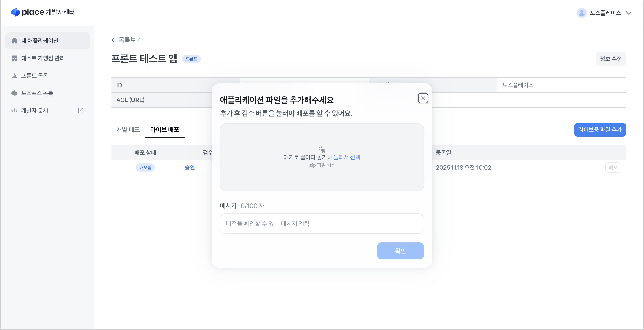Click the 토스플레이스 profile avatar icon
The height and width of the screenshot is (330, 644).
coord(582,13)
